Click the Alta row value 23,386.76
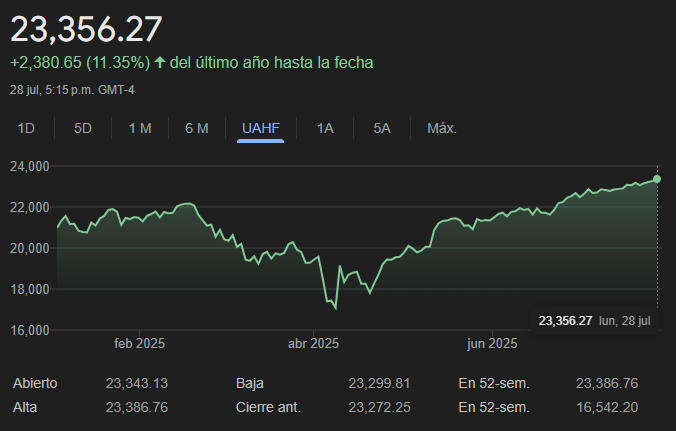The image size is (676, 431). [137, 407]
